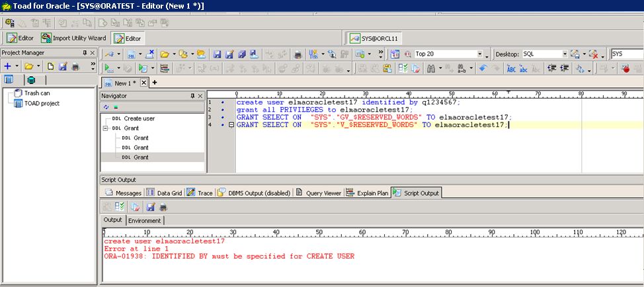Click the explain plan stacked-bars icon
644x287 pixels.
[165, 69]
